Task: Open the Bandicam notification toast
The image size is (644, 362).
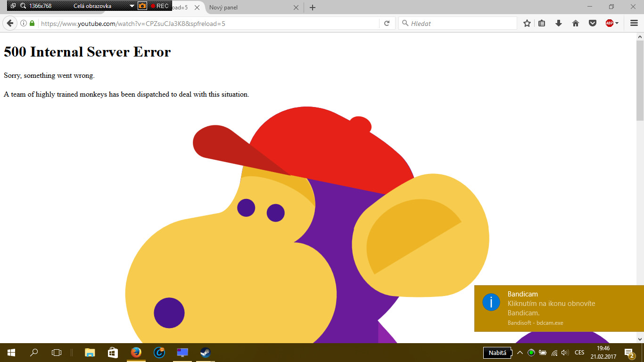Action: tap(559, 308)
